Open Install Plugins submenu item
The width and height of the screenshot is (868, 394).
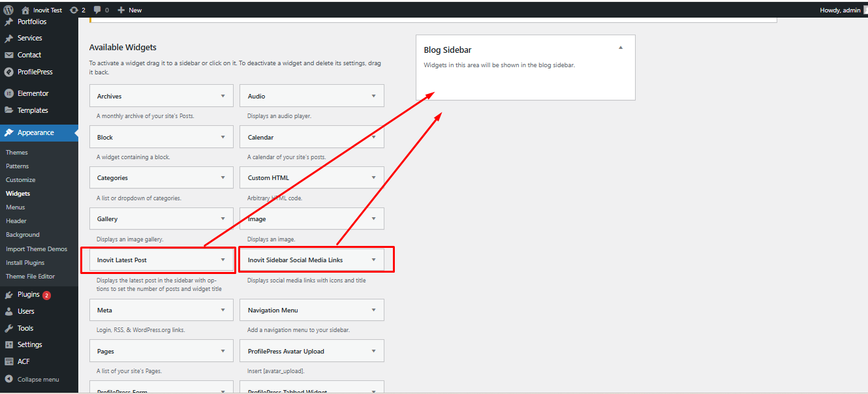click(x=25, y=262)
